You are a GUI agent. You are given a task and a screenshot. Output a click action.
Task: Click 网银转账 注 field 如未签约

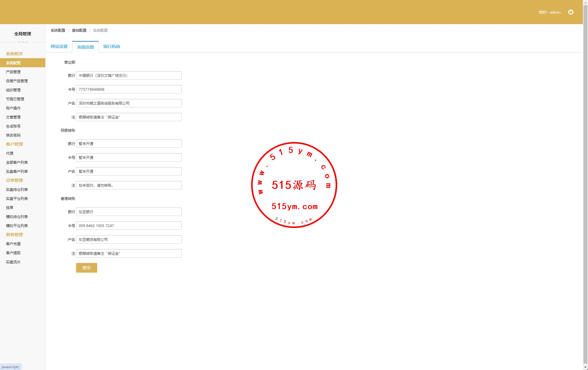click(129, 185)
